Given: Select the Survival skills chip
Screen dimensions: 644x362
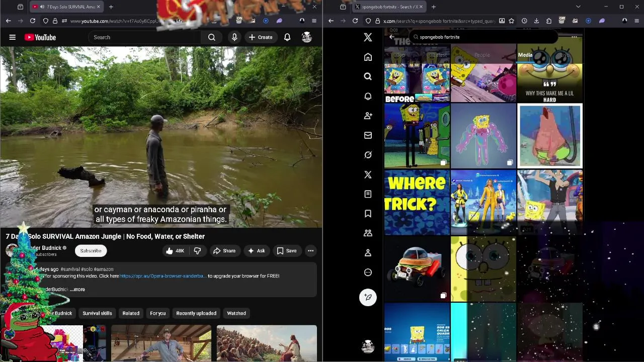Looking at the screenshot, I should click(x=97, y=313).
